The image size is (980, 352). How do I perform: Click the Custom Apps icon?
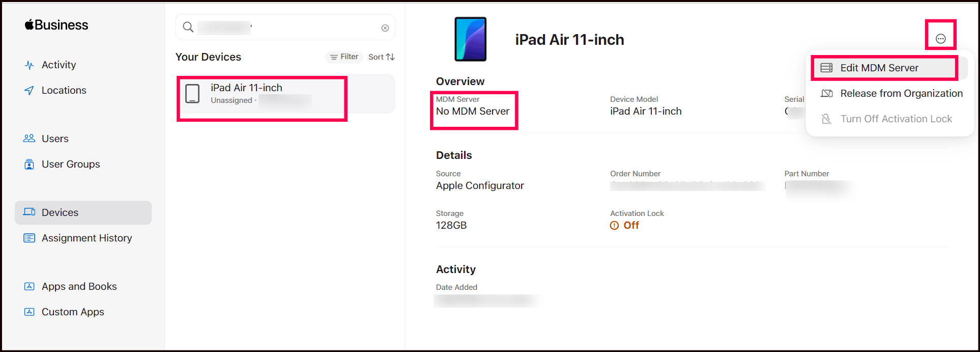point(30,312)
